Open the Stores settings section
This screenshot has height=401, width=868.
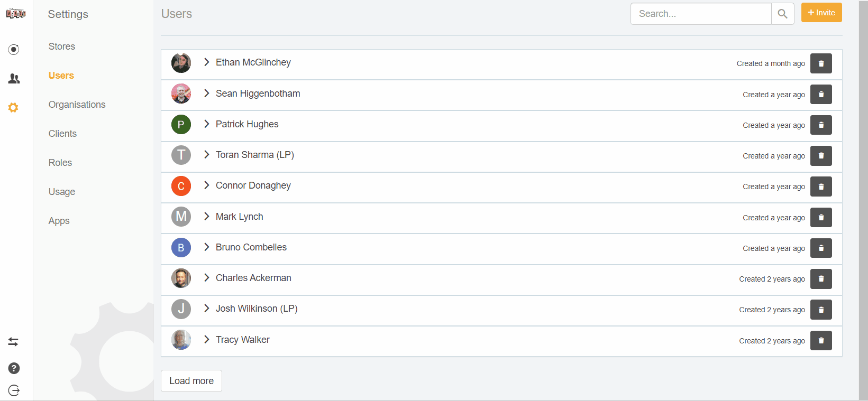click(61, 46)
